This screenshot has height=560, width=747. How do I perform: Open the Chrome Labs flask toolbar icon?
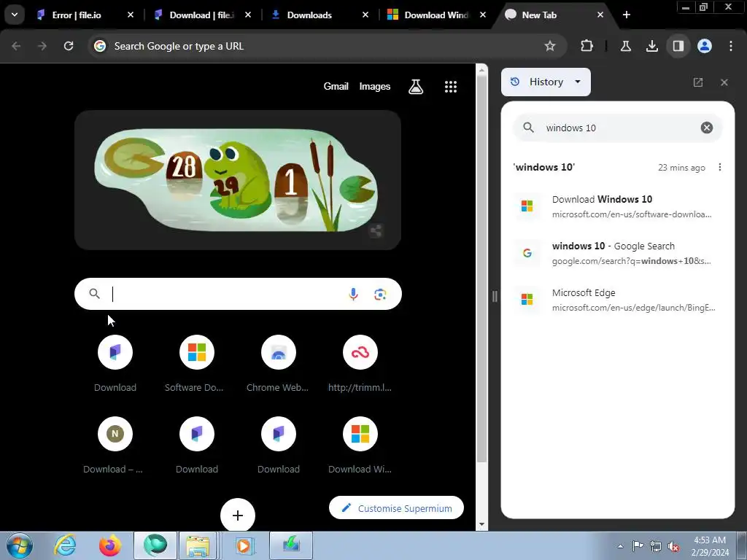click(625, 46)
